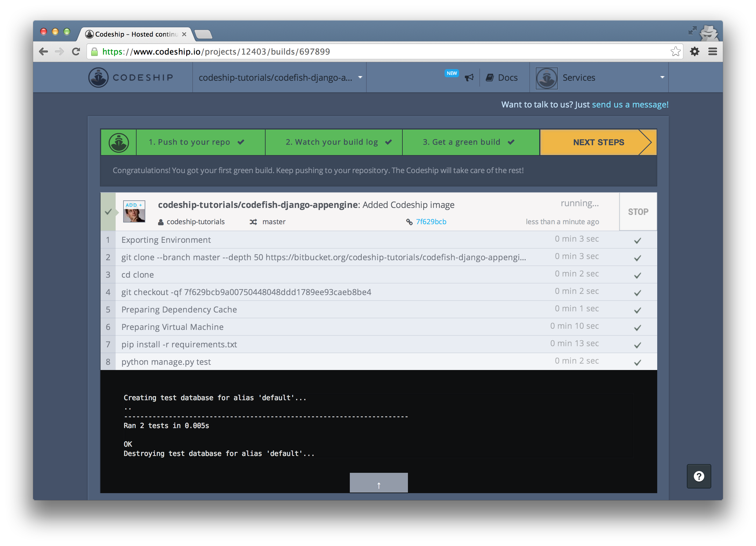Click checkmark on pip install step
This screenshot has height=546, width=756.
[x=637, y=345]
